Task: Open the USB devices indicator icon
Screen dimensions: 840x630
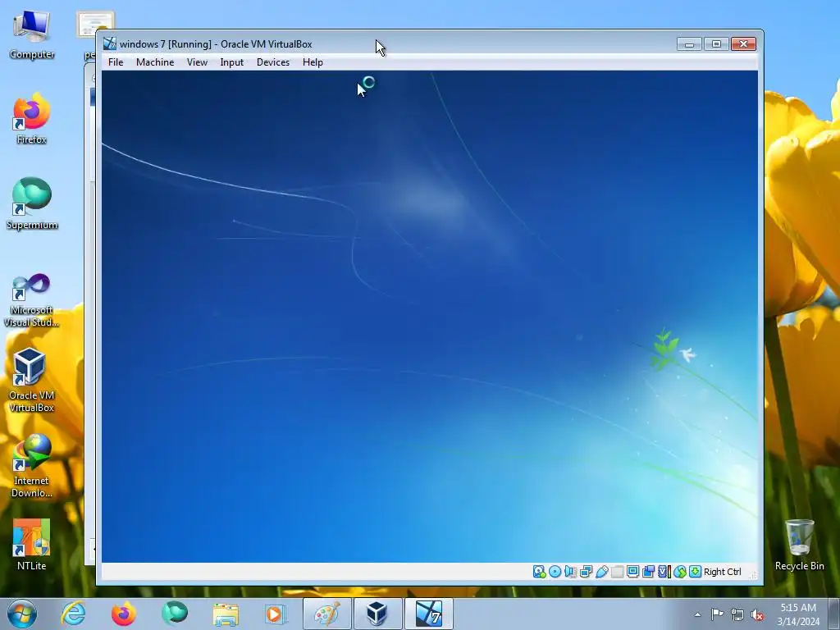Action: click(601, 572)
